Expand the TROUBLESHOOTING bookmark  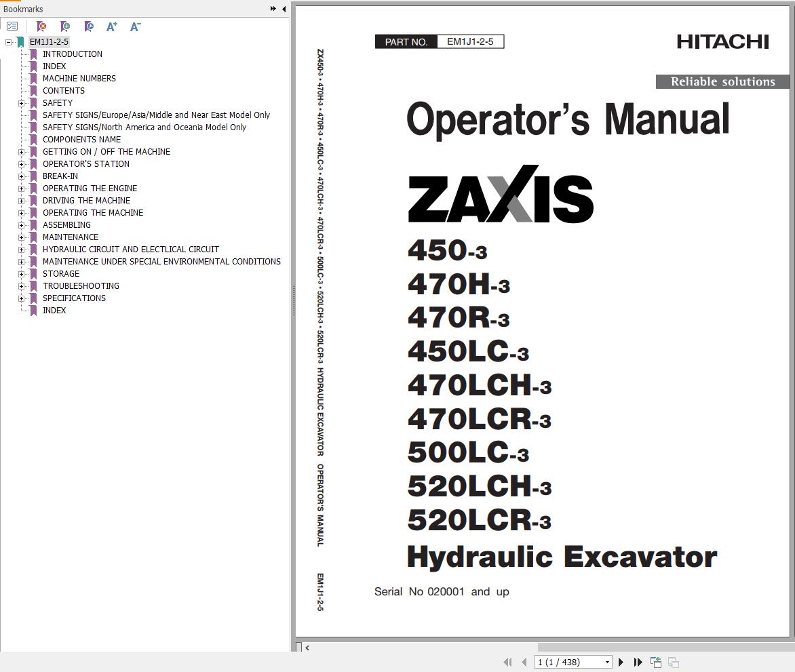pos(21,286)
